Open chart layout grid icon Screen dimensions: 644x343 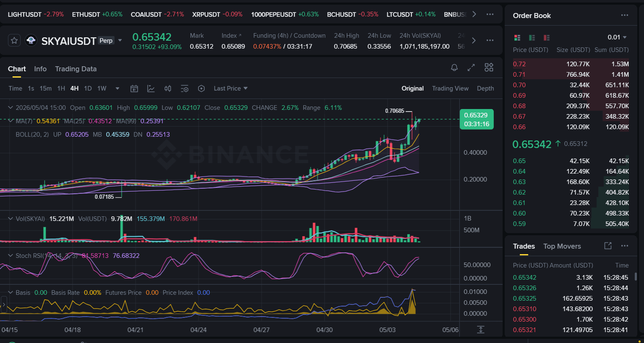coord(489,68)
